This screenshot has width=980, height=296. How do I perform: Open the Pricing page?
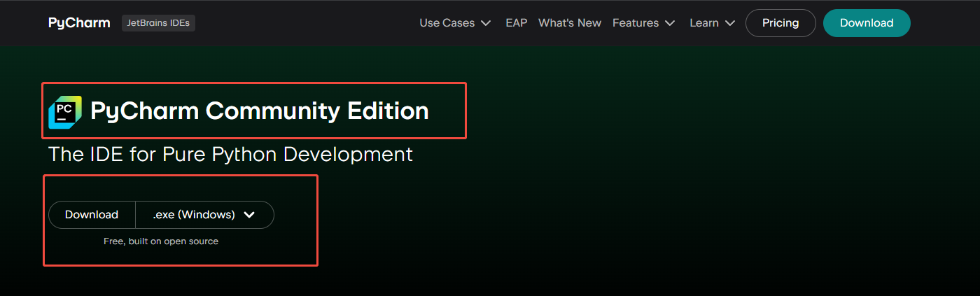click(x=780, y=23)
